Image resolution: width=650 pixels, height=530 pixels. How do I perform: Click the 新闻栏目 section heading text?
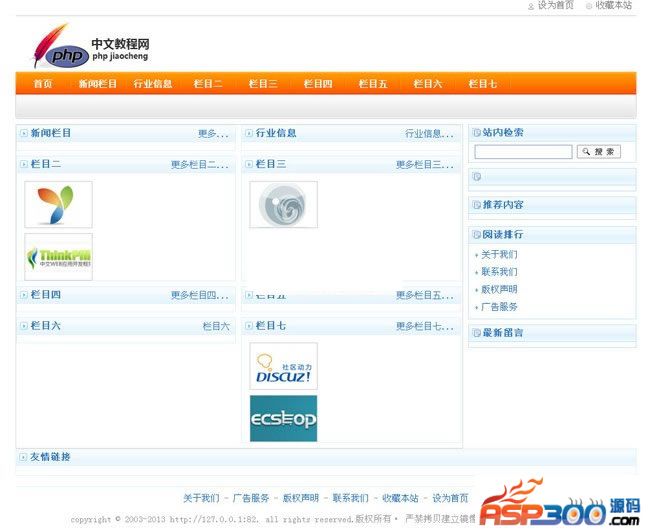[51, 133]
